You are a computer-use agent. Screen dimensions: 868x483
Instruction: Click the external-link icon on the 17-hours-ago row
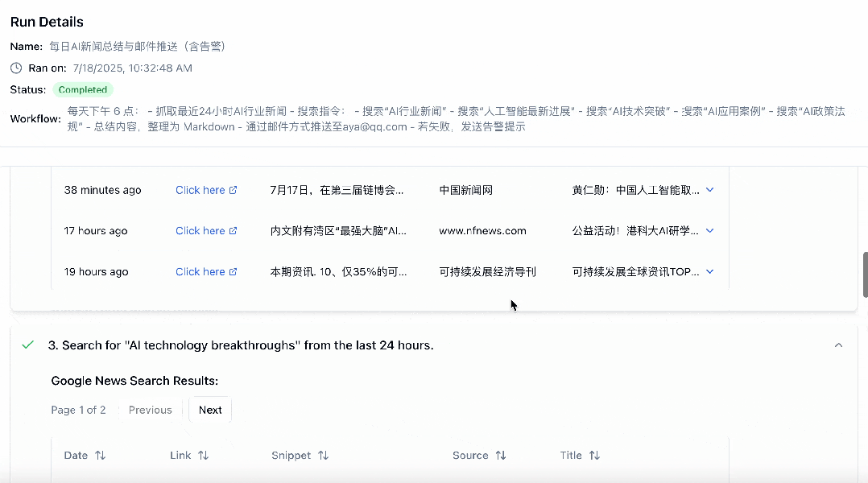click(x=234, y=230)
